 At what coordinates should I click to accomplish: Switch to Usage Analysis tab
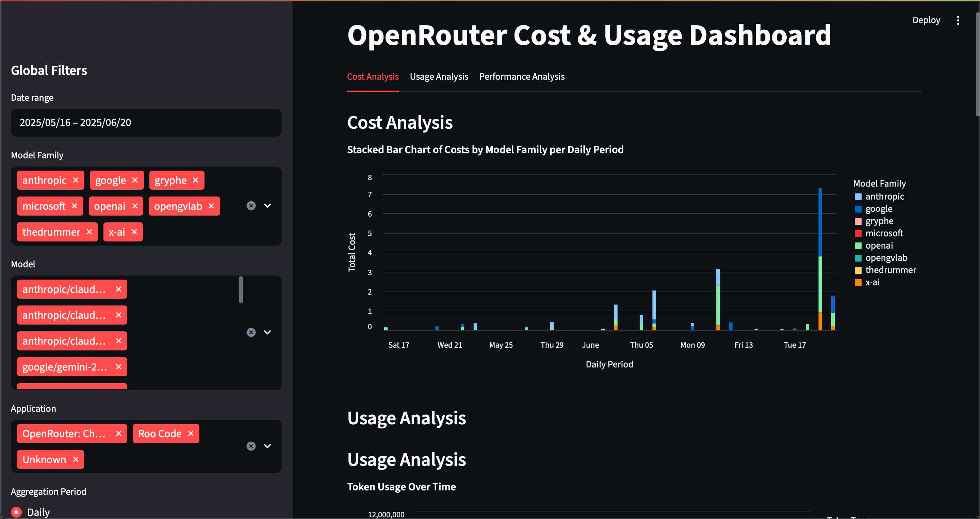click(x=439, y=77)
